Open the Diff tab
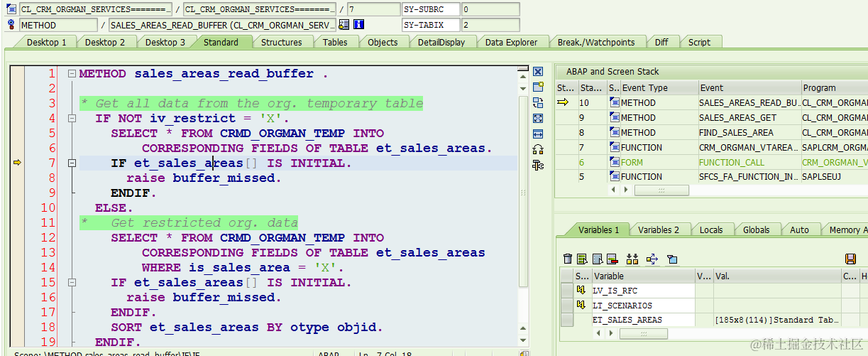This screenshot has height=356, width=868. coord(661,42)
